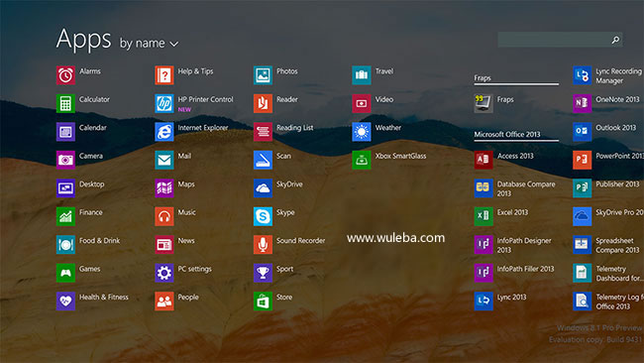Screen dimensions: 644x363
Task: Launch the Calculator app
Action: tap(65, 103)
